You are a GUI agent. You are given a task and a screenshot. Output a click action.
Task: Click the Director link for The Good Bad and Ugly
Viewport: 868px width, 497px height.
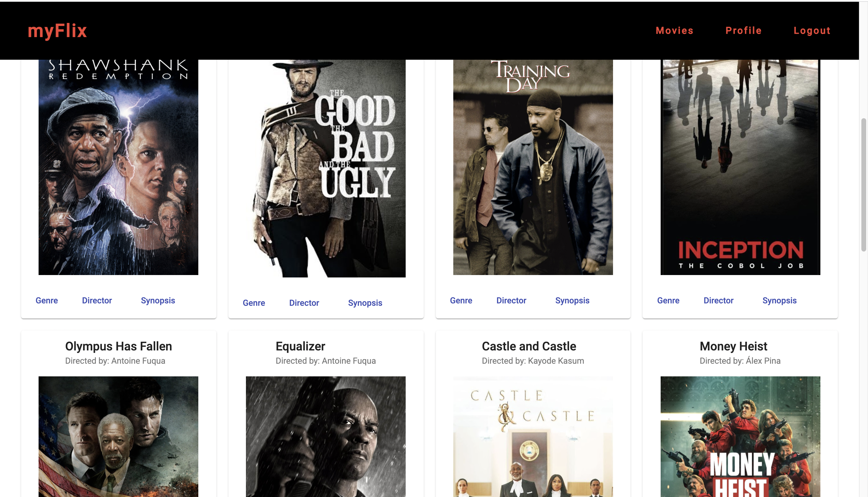pyautogui.click(x=304, y=303)
